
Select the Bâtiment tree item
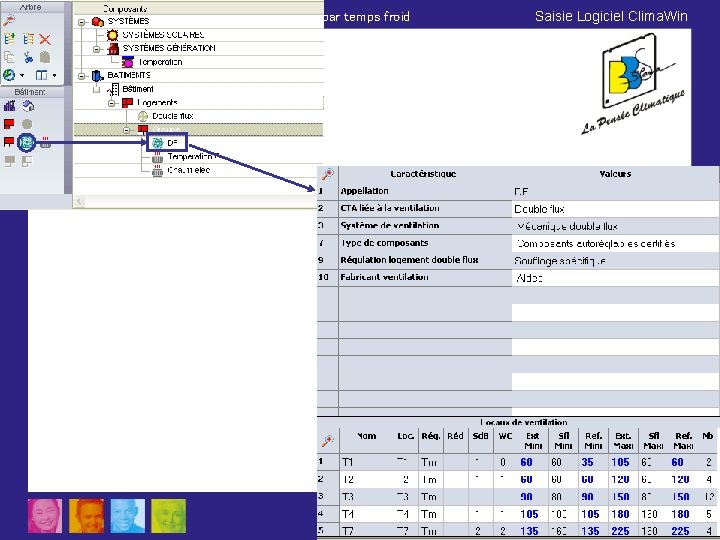coord(138,89)
